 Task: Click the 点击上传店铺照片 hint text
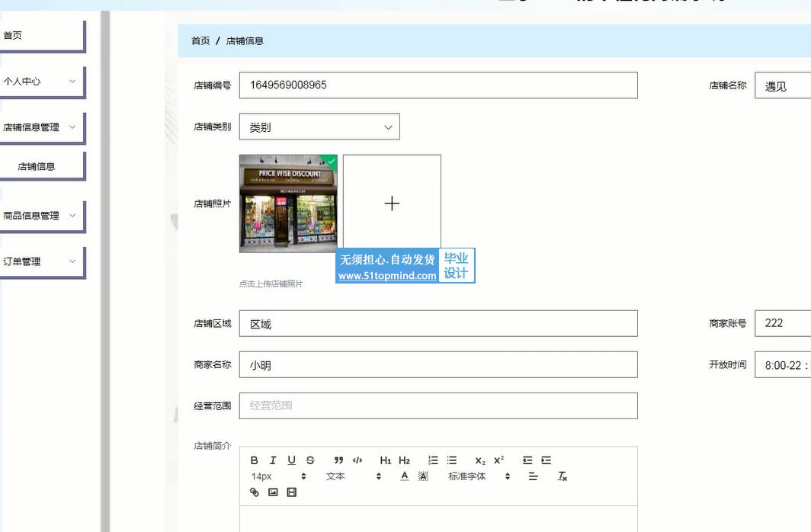click(x=271, y=284)
